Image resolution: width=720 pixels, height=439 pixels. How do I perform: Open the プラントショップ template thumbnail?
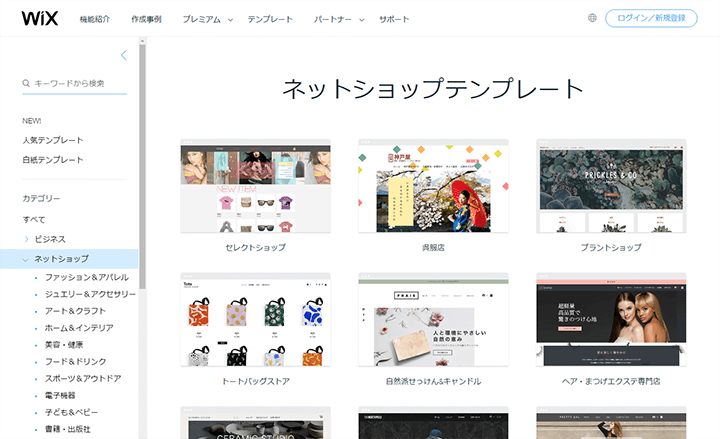pos(611,187)
